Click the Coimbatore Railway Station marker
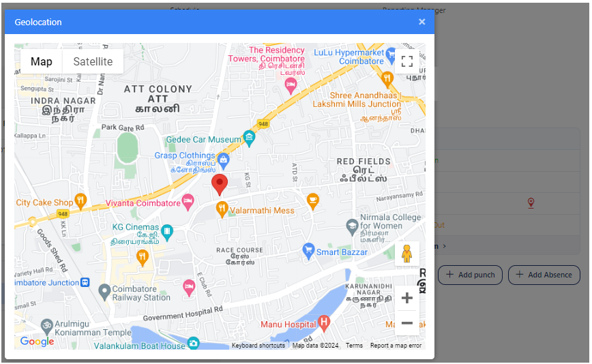Screen dimensions: 592x364 pos(104,292)
